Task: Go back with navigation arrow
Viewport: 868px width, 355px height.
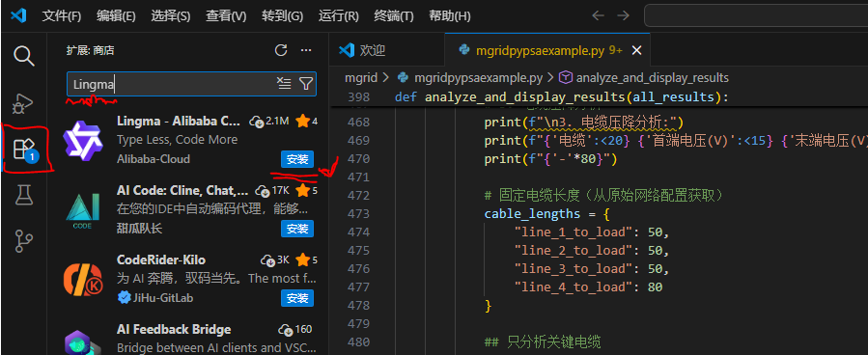Action: point(598,15)
